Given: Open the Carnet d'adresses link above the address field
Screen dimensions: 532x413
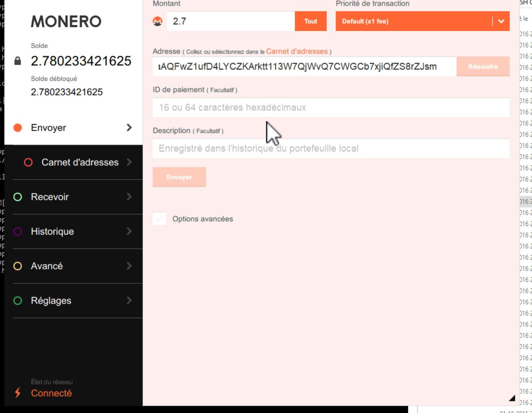Looking at the screenshot, I should (296, 51).
